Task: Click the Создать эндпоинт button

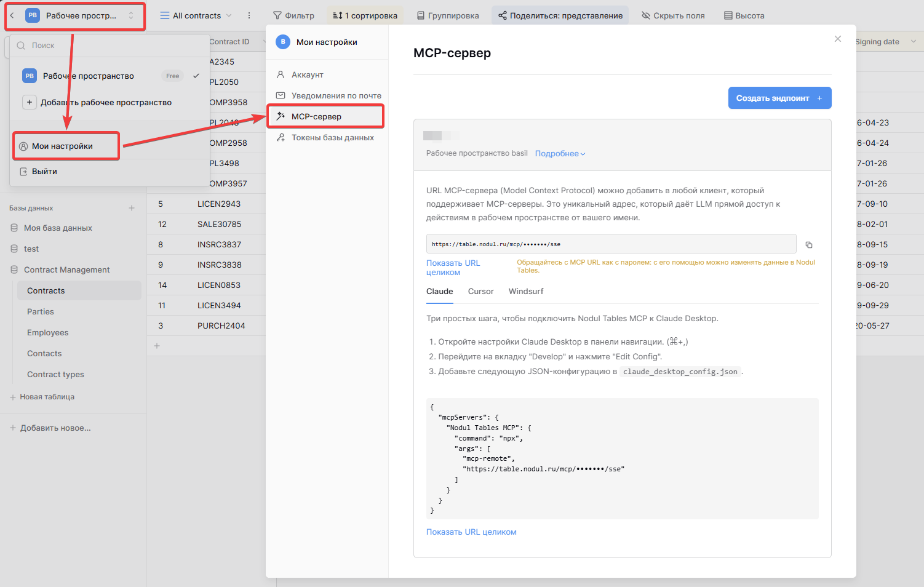Action: (780, 98)
